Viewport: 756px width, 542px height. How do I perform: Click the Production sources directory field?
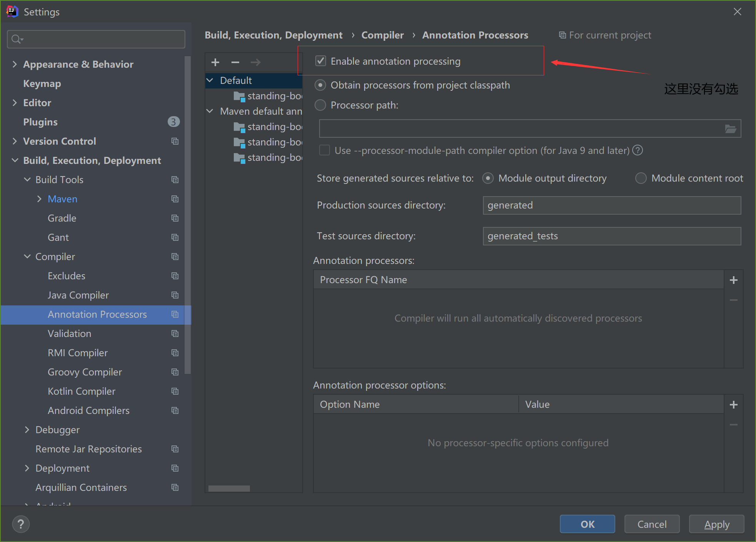(611, 205)
